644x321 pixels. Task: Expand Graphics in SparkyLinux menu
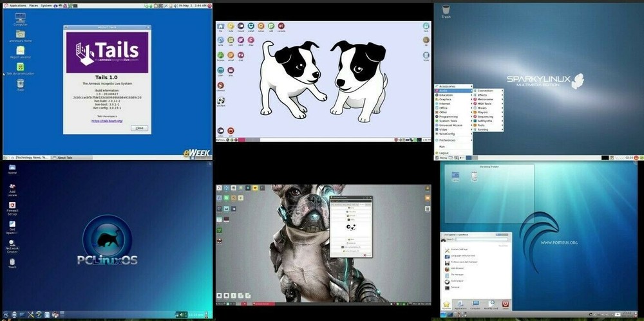coord(453,99)
